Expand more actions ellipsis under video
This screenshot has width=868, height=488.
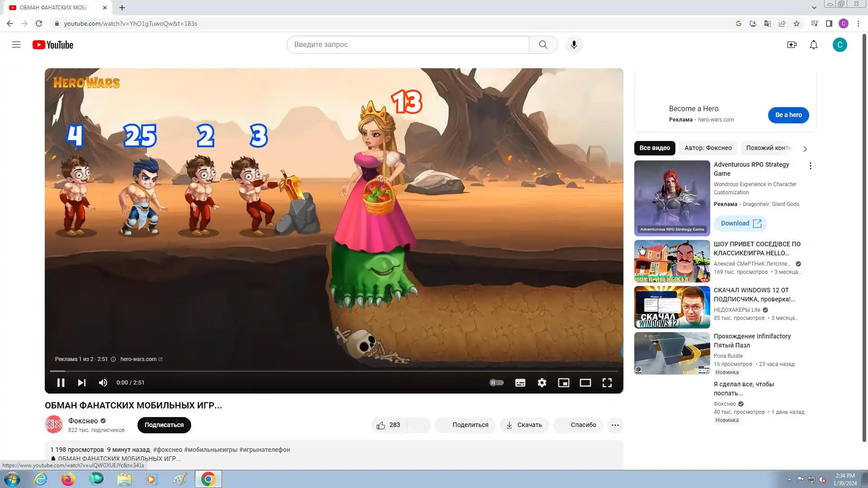coord(615,425)
